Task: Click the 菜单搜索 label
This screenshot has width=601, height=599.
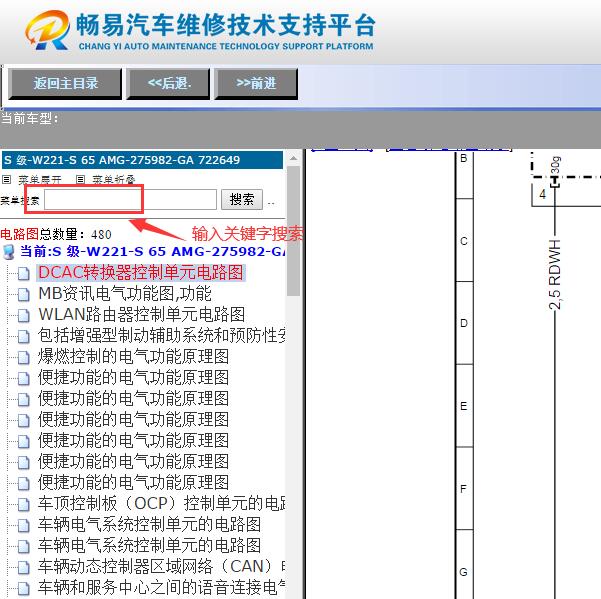Action: pyautogui.click(x=20, y=200)
